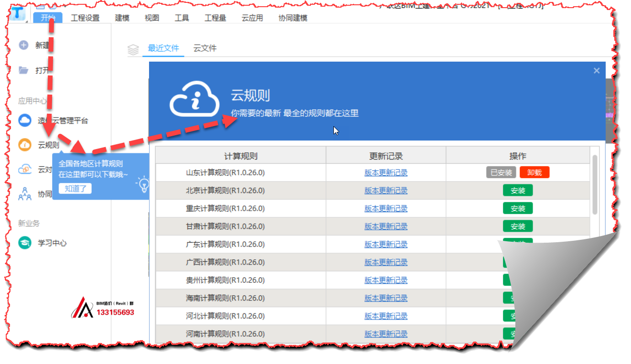Open the cloud management platform icon
631x364 pixels.
pyautogui.click(x=24, y=120)
